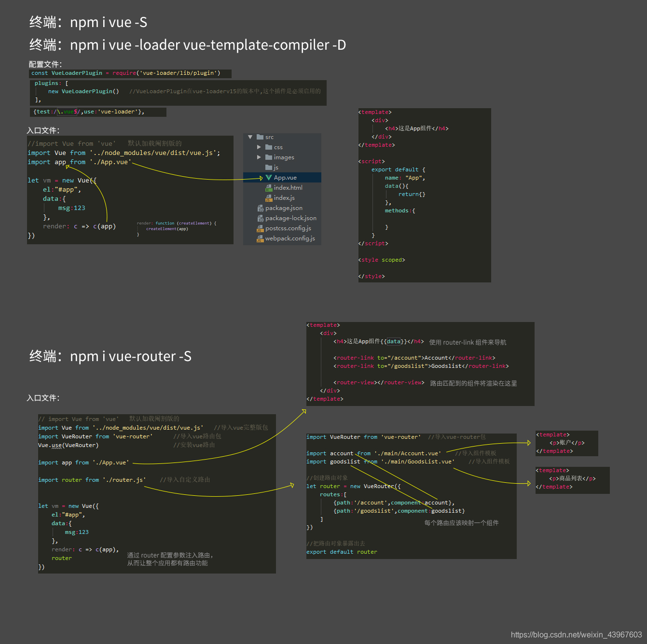
Task: Click the 'export default router' line
Action: tap(342, 552)
